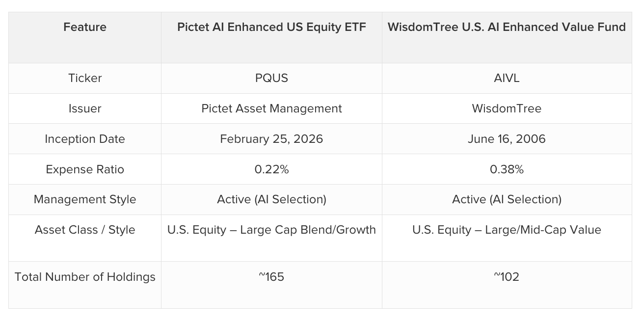Click the Asset Class / Style label
Viewport: 644px width, 324px height.
coord(85,230)
